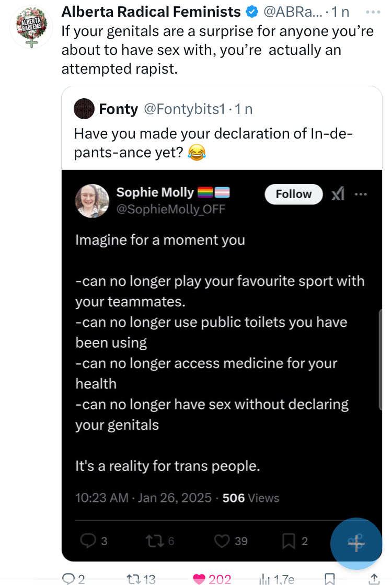
Task: Open Sophie Molly's three-dot menu
Action: click(x=361, y=194)
